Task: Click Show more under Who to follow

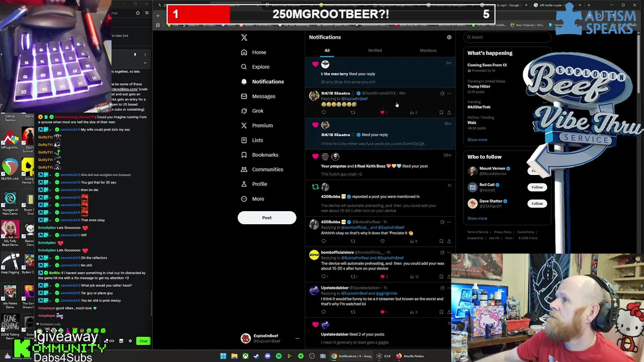Action: point(477,219)
